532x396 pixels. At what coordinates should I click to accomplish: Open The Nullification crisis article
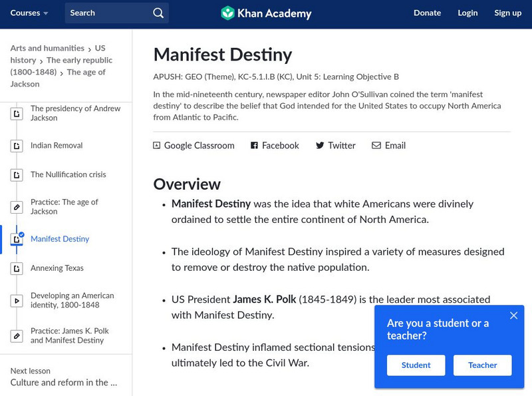[x=68, y=174]
